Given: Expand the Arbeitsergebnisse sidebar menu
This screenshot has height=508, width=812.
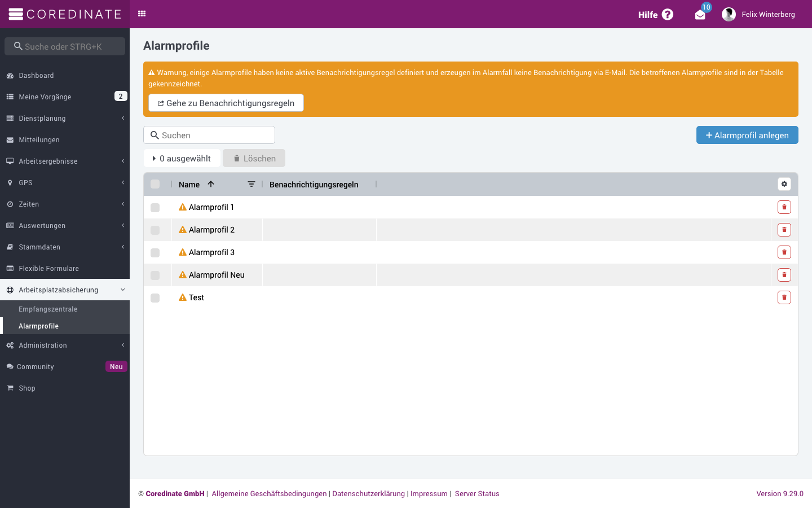Looking at the screenshot, I should pyautogui.click(x=65, y=161).
